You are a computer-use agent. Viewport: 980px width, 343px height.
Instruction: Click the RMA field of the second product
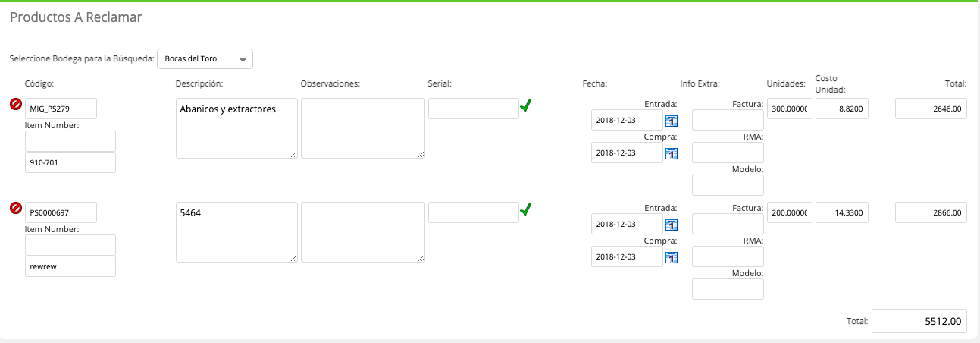click(x=728, y=256)
